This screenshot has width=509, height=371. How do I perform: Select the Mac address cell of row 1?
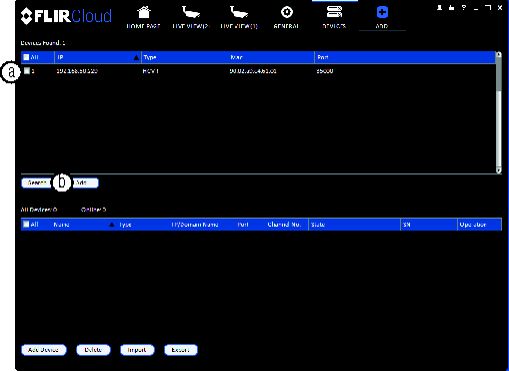(x=253, y=71)
